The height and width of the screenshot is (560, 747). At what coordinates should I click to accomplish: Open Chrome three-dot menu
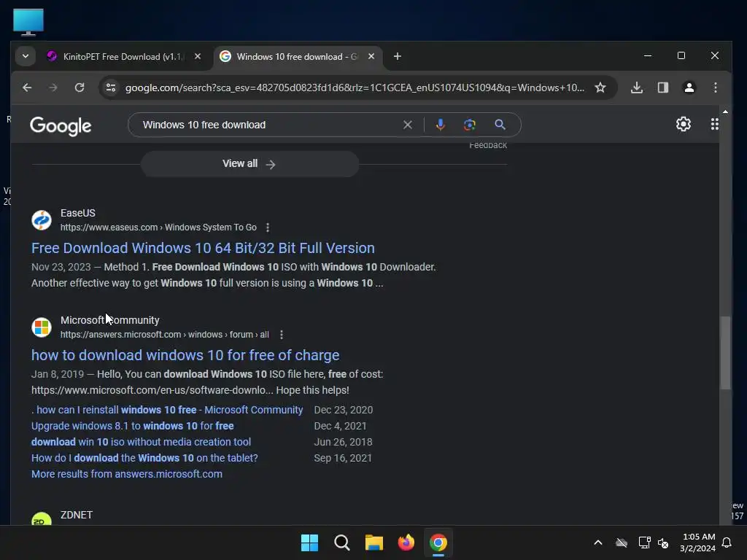[715, 87]
